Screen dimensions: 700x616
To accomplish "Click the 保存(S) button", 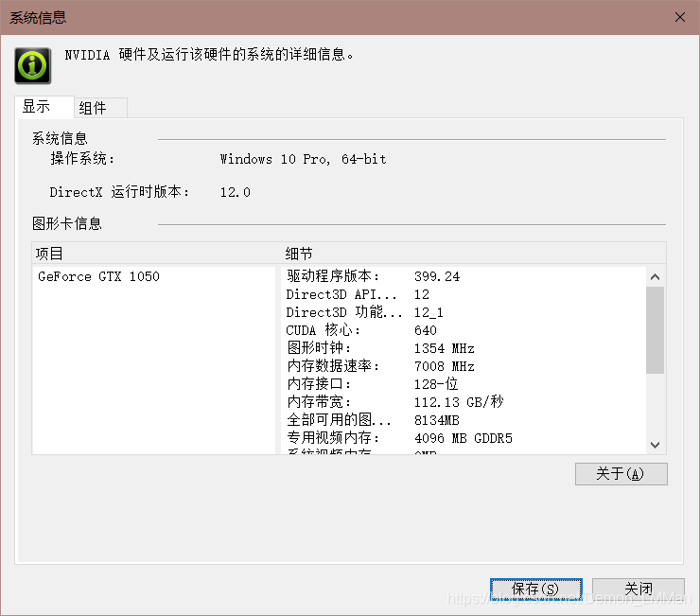I will tap(535, 589).
